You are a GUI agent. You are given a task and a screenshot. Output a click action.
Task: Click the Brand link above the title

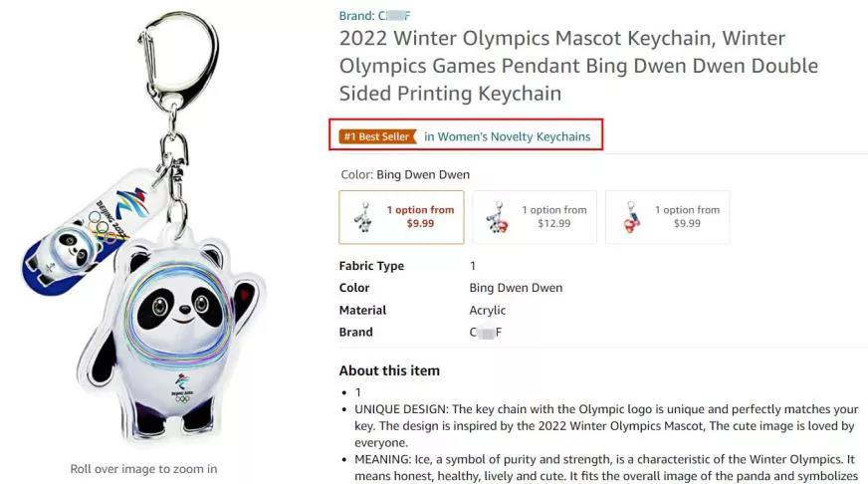(x=374, y=16)
